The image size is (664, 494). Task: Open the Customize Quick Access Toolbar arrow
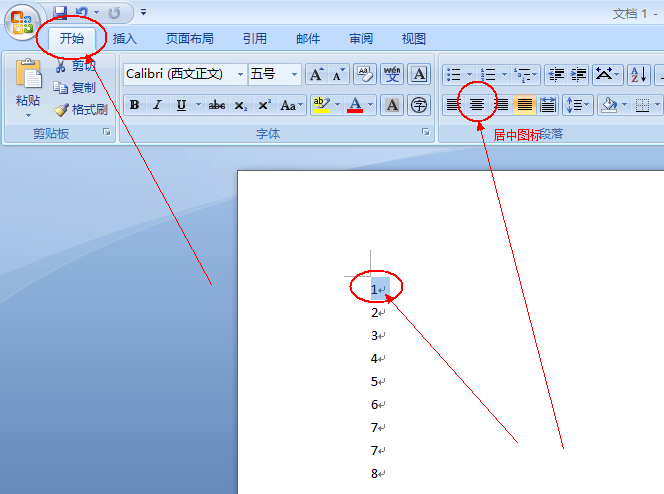144,12
